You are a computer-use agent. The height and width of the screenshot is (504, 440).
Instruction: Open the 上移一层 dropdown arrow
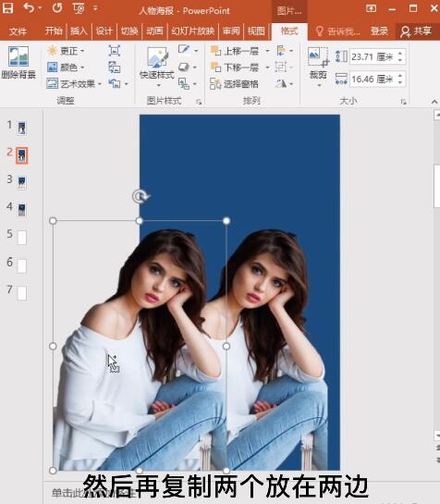click(x=267, y=51)
